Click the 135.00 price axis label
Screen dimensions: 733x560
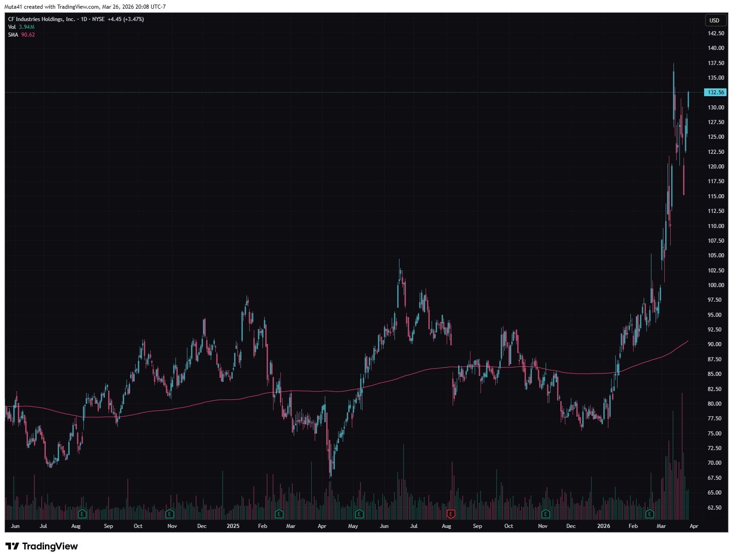tap(716, 78)
